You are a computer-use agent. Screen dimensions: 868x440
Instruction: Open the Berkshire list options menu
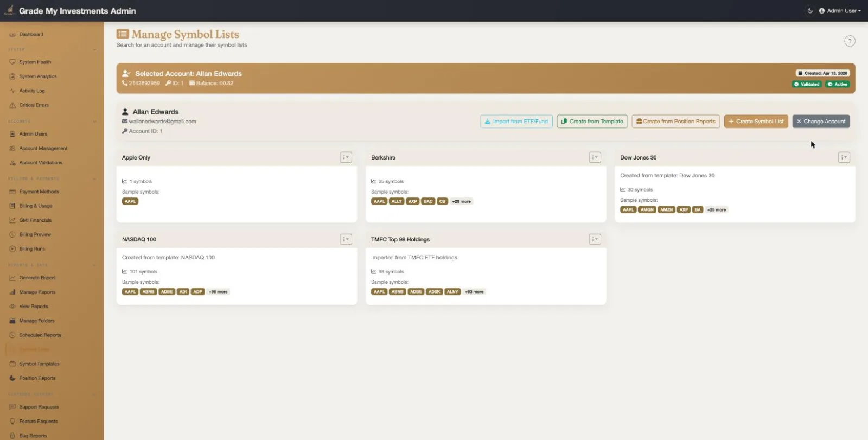[595, 157]
